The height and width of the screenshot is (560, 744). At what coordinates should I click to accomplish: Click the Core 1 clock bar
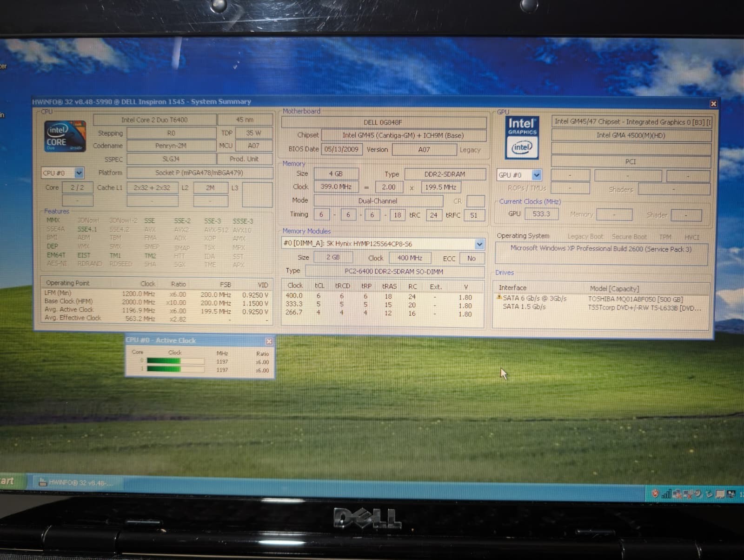pos(175,369)
